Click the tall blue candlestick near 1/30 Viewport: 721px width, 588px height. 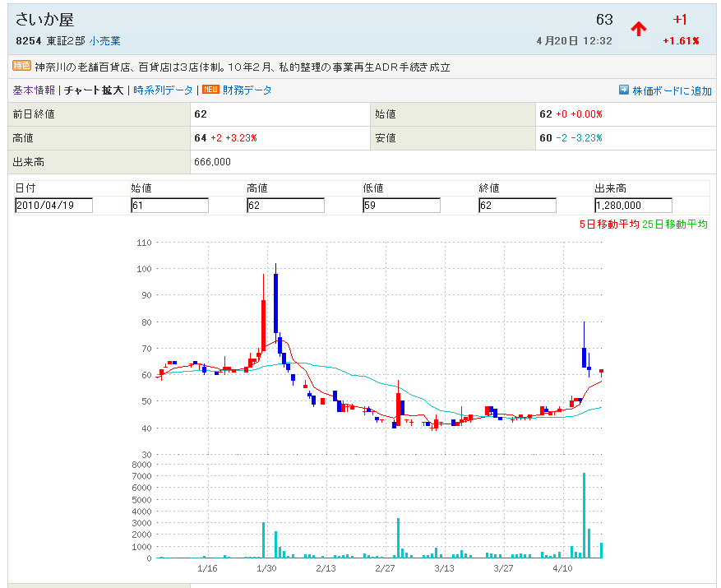[x=276, y=301]
